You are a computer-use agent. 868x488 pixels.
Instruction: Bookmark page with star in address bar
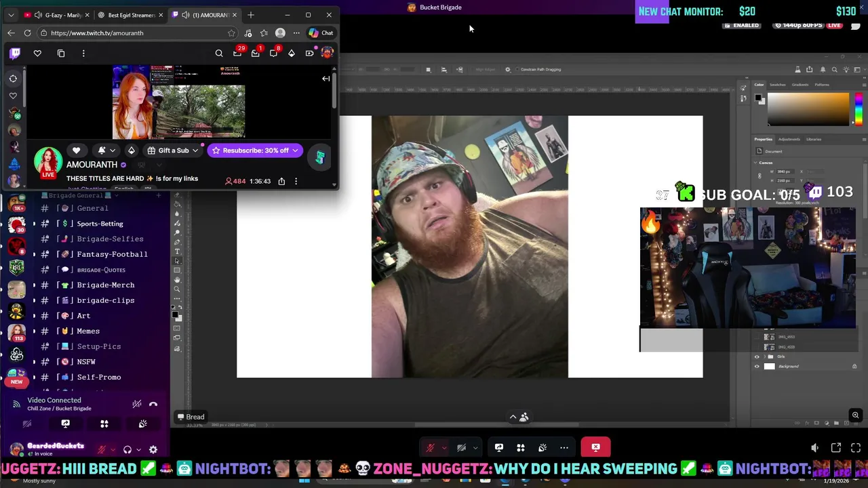point(231,33)
